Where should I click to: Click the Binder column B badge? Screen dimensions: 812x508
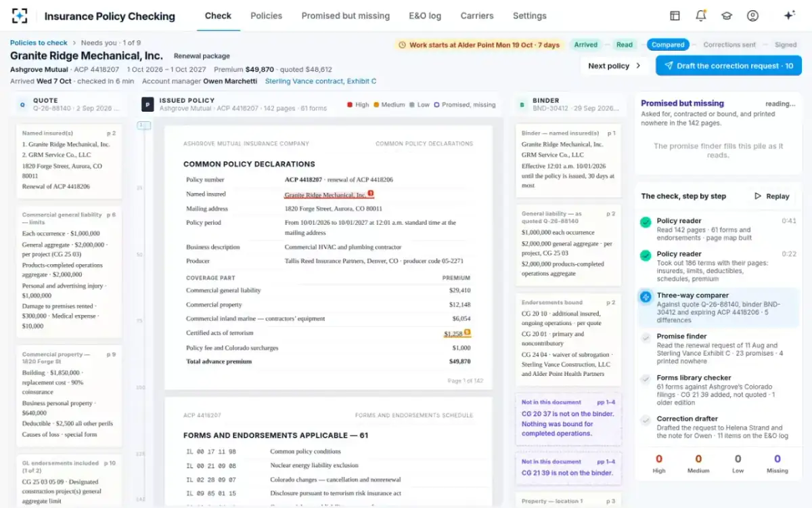coord(522,104)
